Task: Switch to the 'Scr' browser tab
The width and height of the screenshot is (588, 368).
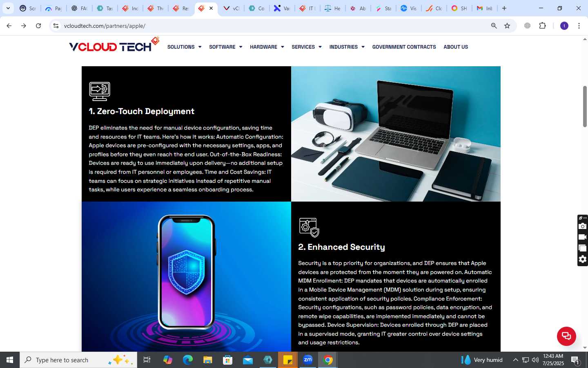Action: click(x=28, y=8)
